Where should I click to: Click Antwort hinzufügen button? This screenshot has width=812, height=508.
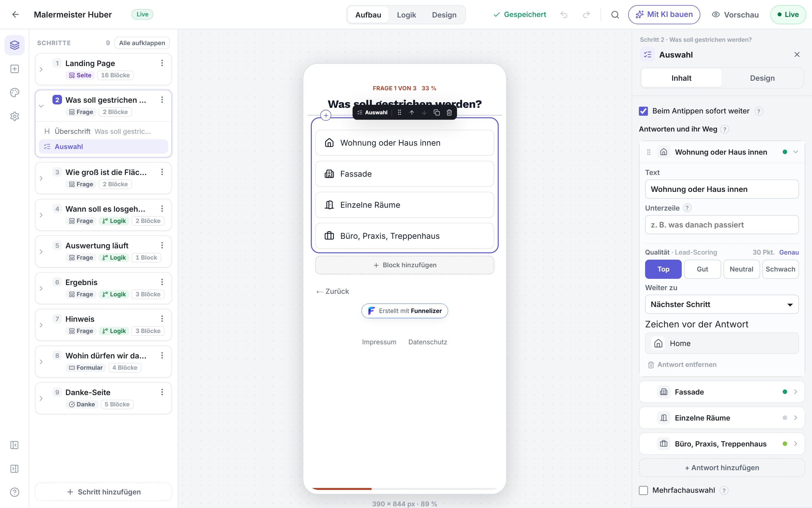coord(722,468)
